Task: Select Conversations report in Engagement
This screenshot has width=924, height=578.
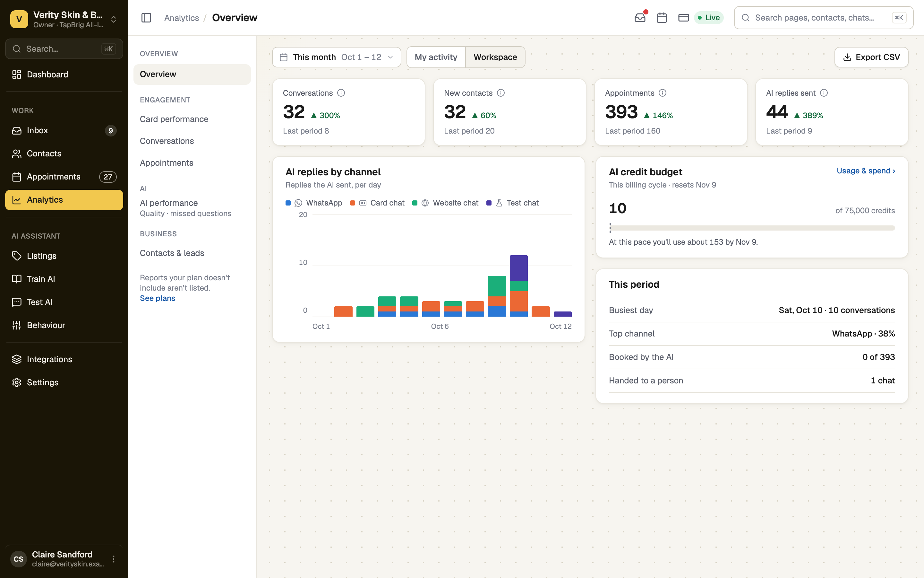Action: (192, 141)
